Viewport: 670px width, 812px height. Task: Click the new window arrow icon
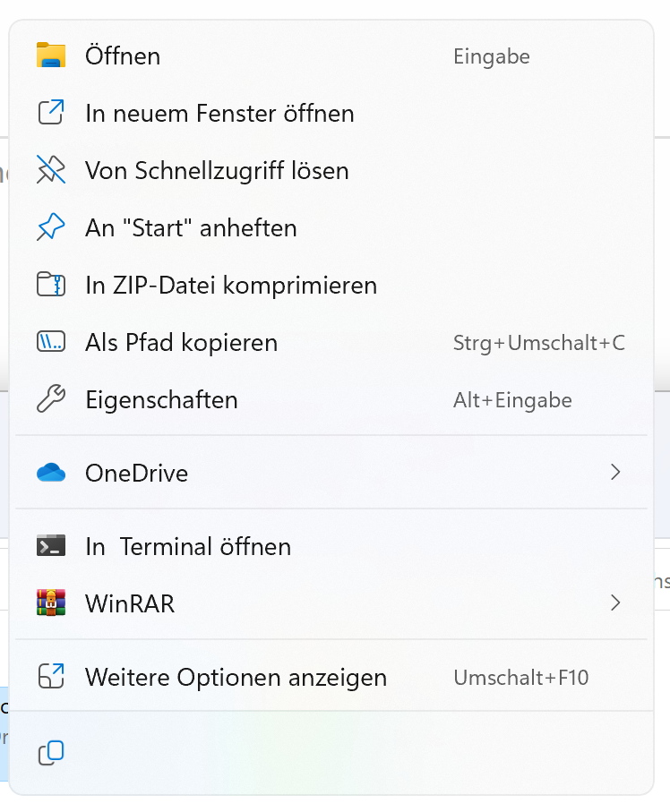pyautogui.click(x=51, y=114)
